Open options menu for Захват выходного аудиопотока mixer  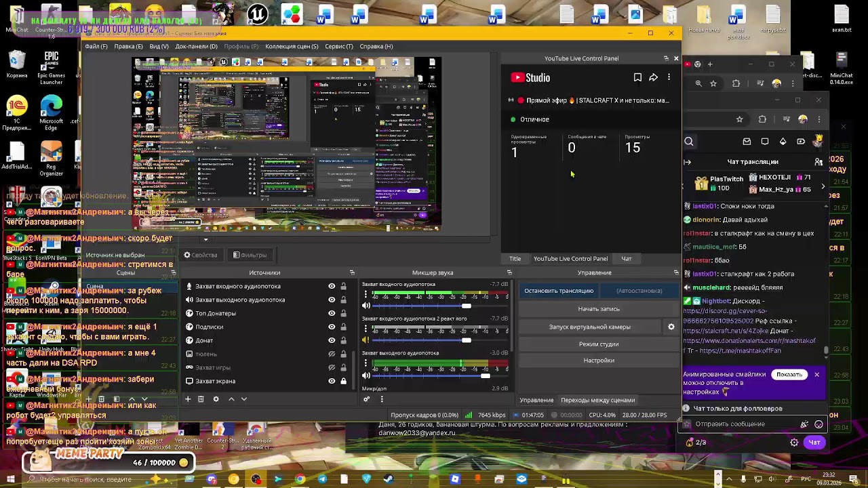366,364
